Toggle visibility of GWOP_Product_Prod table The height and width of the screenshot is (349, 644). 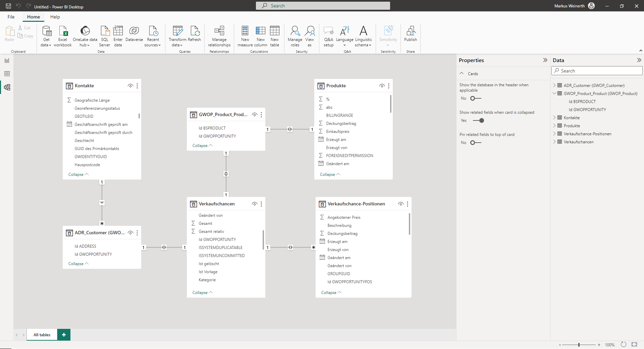click(255, 115)
